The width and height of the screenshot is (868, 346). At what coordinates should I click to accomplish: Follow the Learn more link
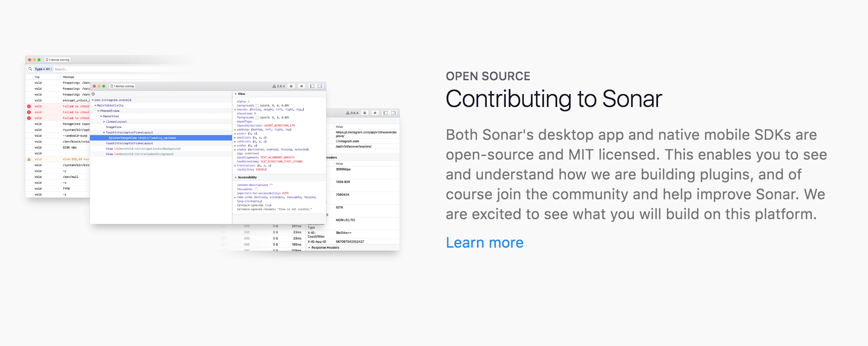pyautogui.click(x=485, y=242)
